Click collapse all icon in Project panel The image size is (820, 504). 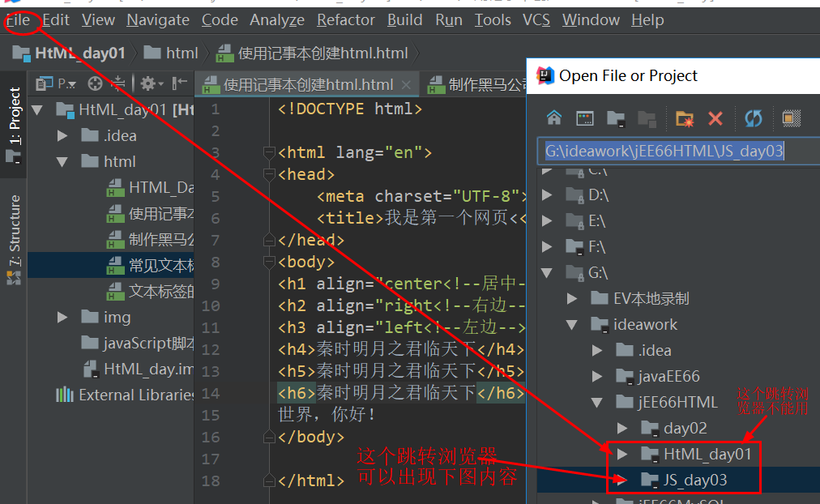tap(119, 83)
